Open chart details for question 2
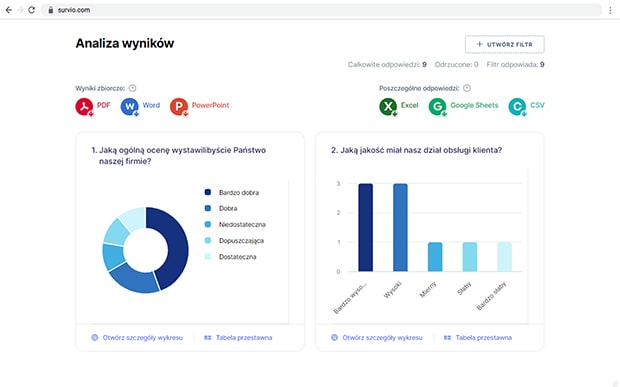 [x=377, y=338]
